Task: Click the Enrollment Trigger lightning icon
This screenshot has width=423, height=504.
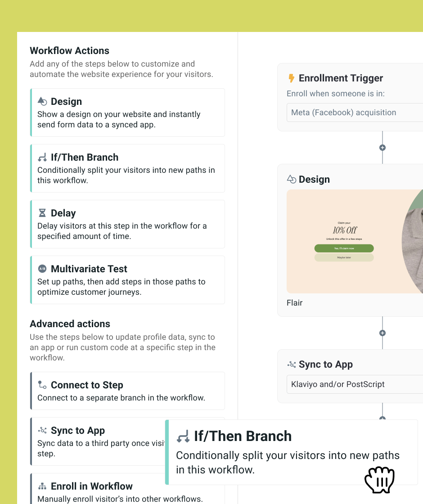Action: [291, 78]
